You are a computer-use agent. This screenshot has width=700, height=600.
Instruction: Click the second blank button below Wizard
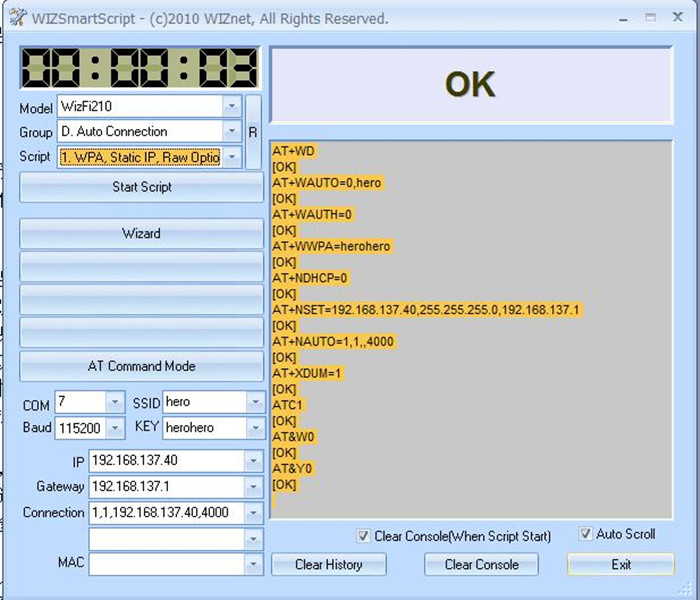point(142,300)
